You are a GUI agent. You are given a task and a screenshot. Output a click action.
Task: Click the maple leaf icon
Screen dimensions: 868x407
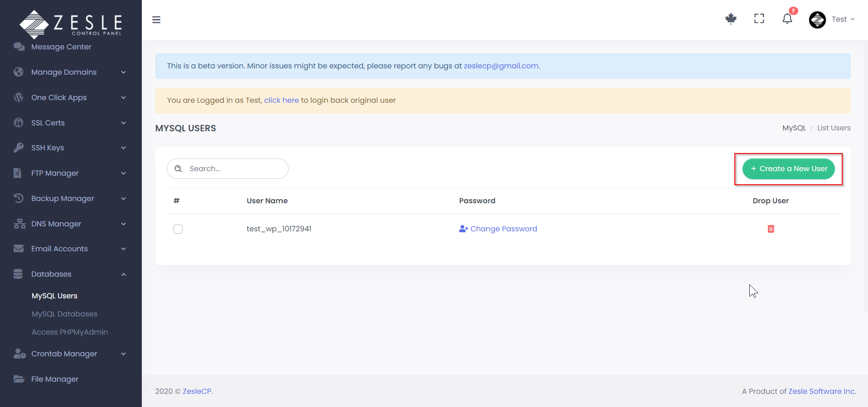(730, 19)
